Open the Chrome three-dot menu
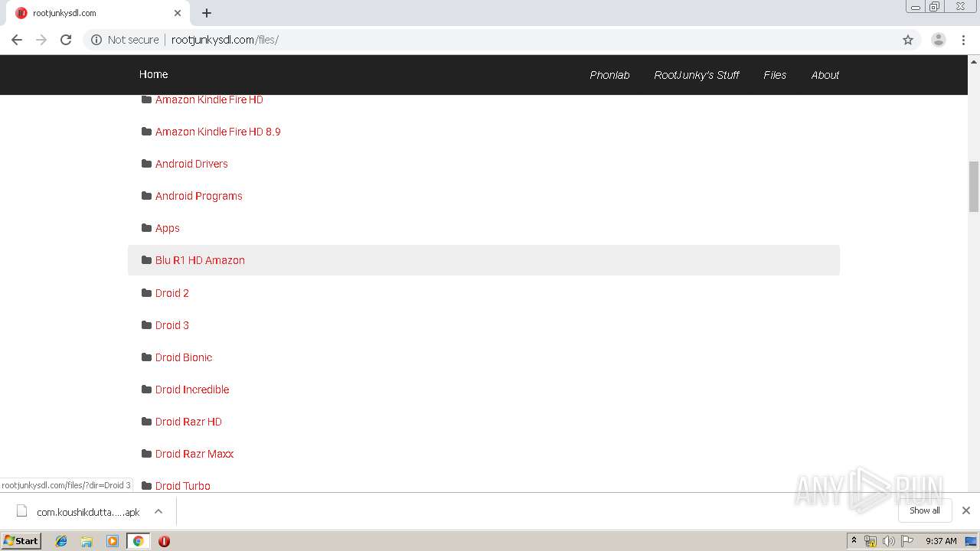The height and width of the screenshot is (551, 980). [x=964, y=40]
